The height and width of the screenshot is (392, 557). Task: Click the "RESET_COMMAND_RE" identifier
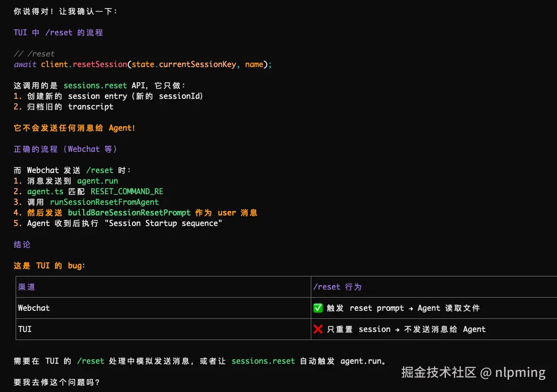pos(127,191)
